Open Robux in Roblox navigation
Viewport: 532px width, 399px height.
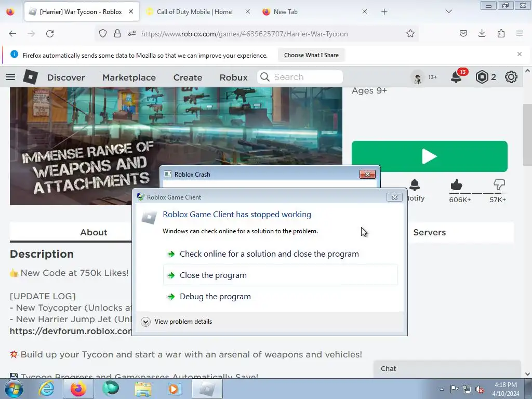coord(233,77)
